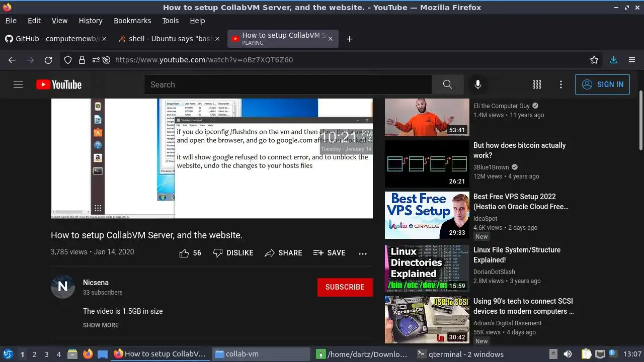Search with your voice microphone icon
Viewport: 644px width, 362px height.
coord(478,84)
